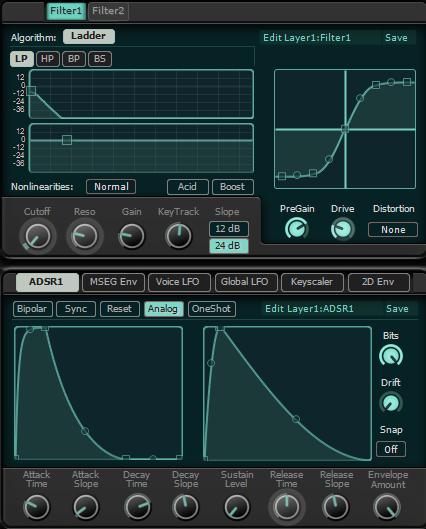Image resolution: width=426 pixels, height=529 pixels.
Task: Open the MSEG Env tab
Action: click(113, 282)
